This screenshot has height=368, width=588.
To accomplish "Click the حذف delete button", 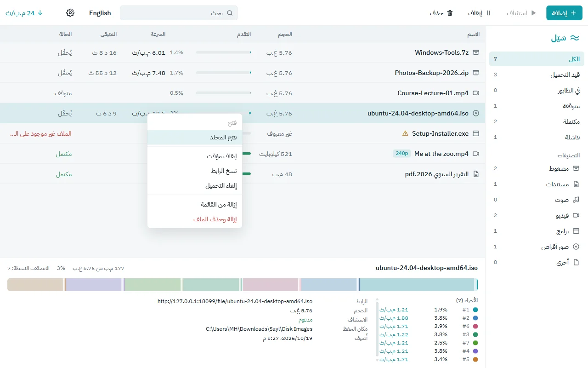I will 441,13.
